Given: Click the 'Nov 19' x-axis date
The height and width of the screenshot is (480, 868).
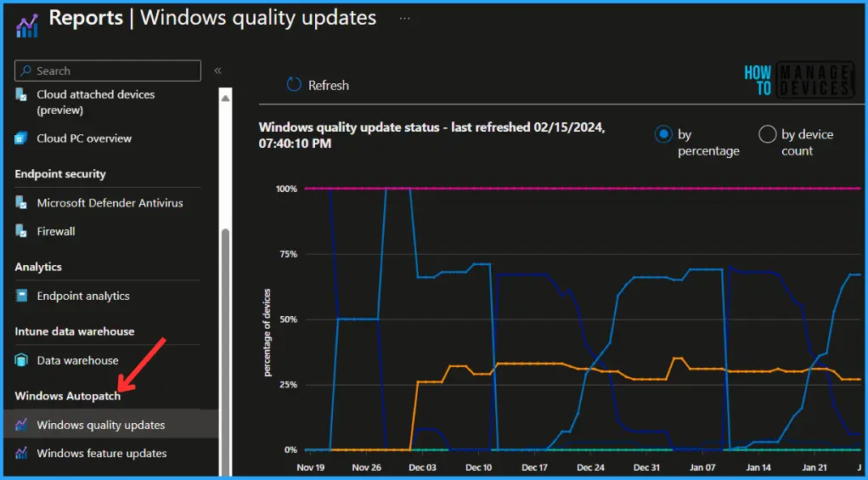Looking at the screenshot, I should click(x=311, y=468).
